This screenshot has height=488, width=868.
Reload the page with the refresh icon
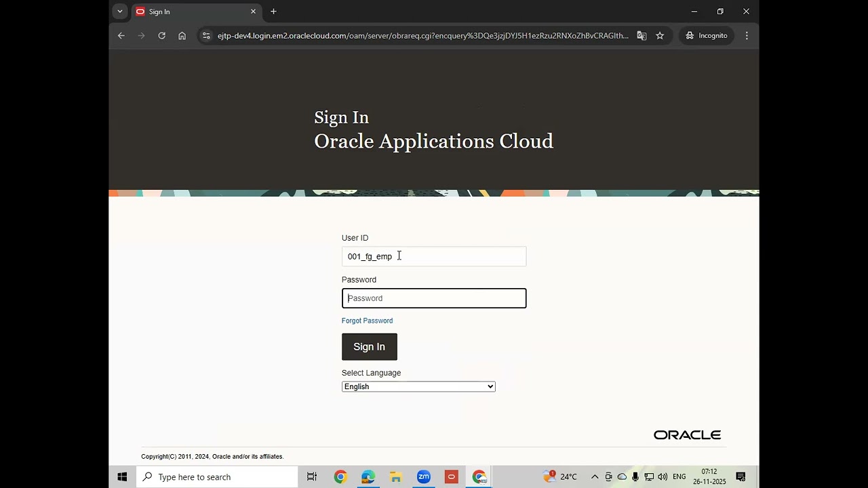pyautogui.click(x=161, y=35)
